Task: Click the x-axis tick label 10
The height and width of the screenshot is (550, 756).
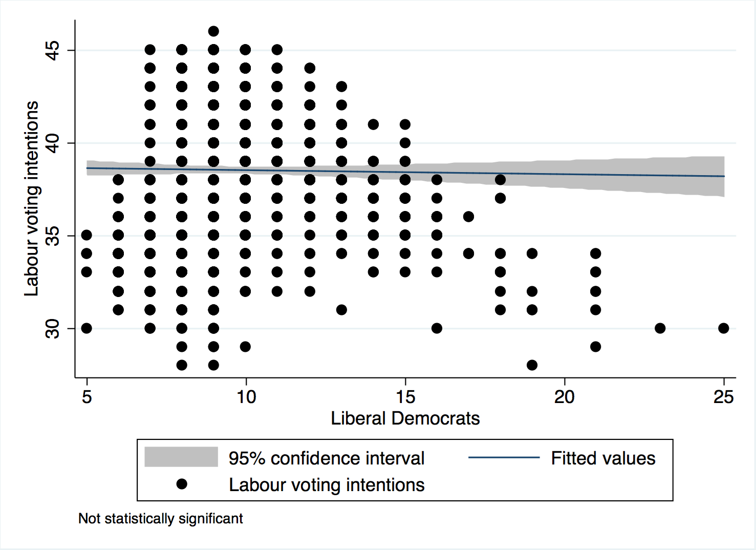Action: click(x=246, y=397)
